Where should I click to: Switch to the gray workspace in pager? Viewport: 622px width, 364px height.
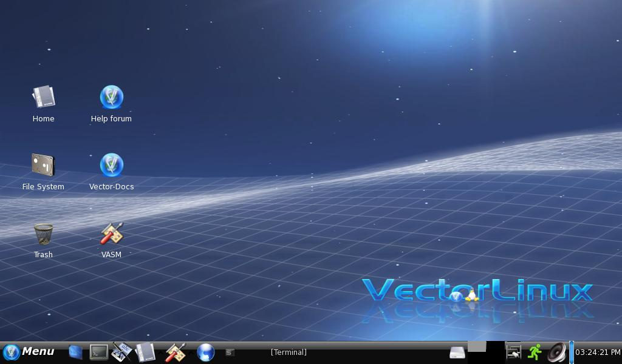[x=477, y=346]
